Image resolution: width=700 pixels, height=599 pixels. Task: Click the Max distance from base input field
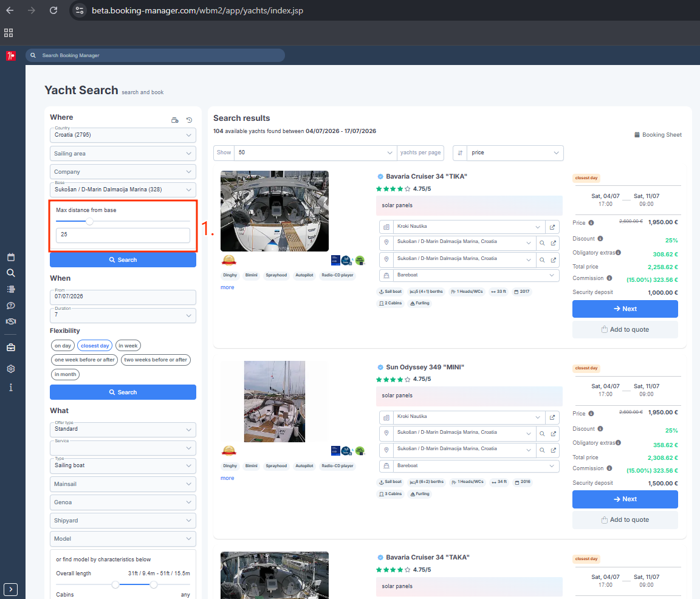[x=123, y=234]
